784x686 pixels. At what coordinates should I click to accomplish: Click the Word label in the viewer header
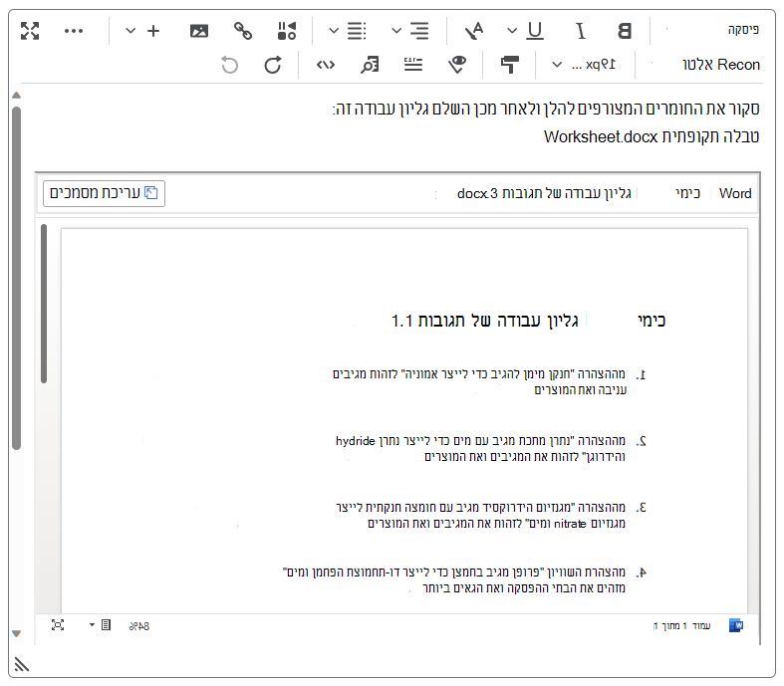tap(735, 193)
